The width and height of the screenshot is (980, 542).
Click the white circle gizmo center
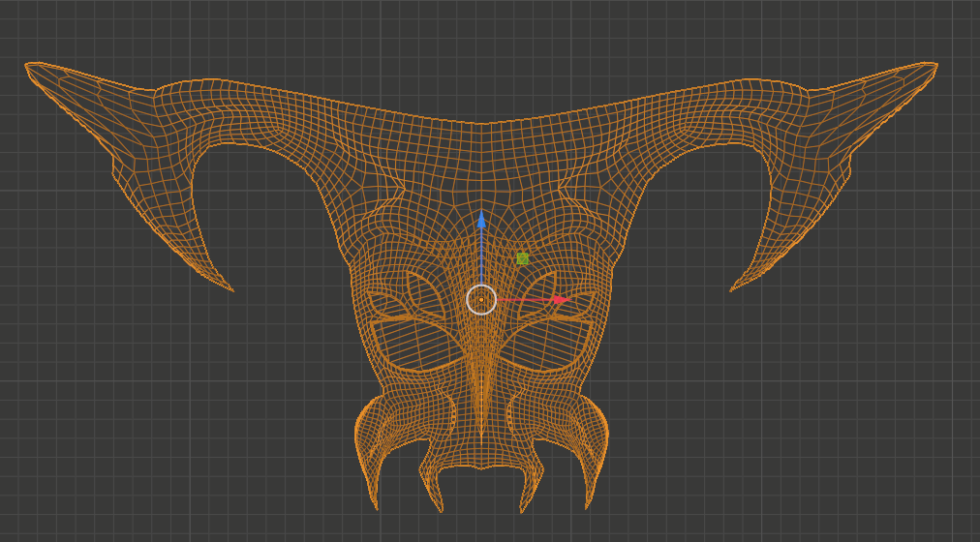click(481, 300)
